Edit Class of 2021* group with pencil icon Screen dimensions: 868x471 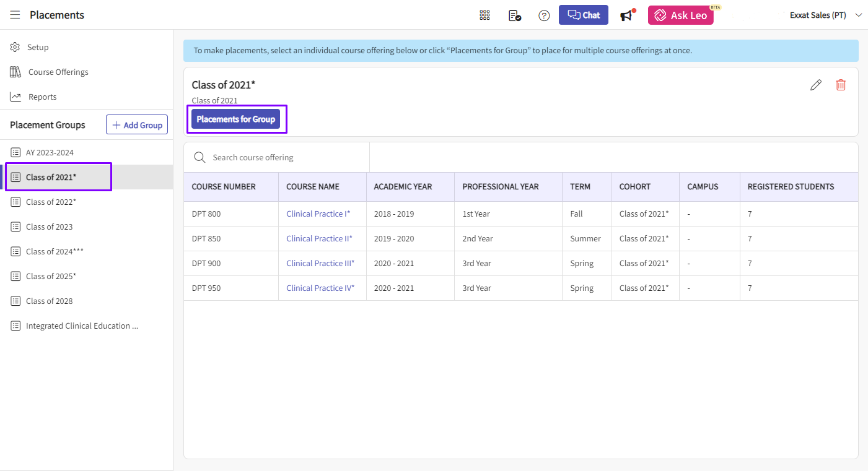(816, 85)
